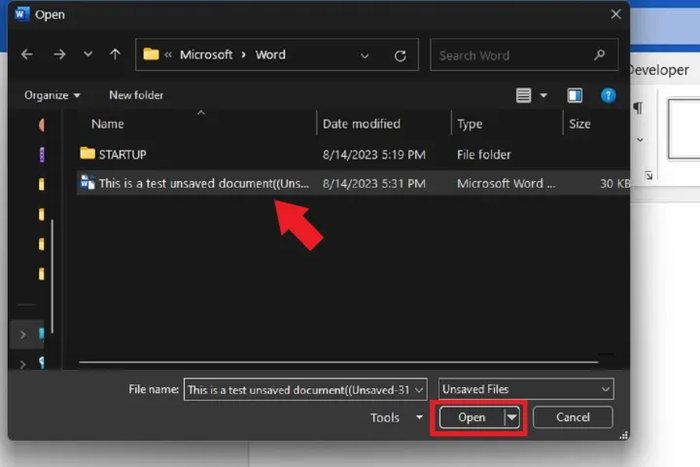Expand the Open button dropdown arrow

[512, 417]
